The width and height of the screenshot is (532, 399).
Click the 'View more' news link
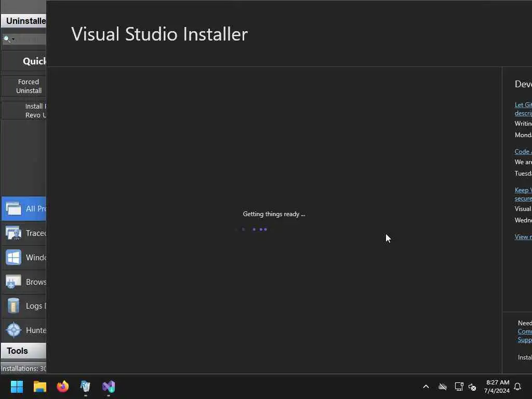(523, 237)
